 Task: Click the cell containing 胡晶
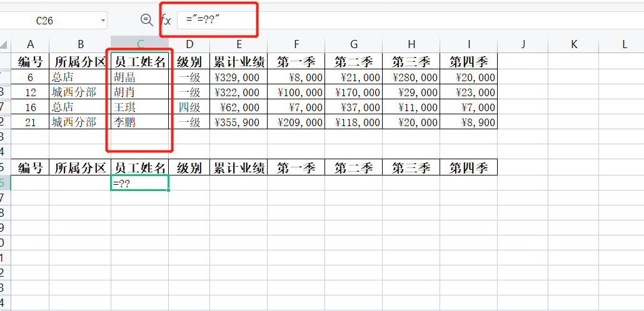140,77
